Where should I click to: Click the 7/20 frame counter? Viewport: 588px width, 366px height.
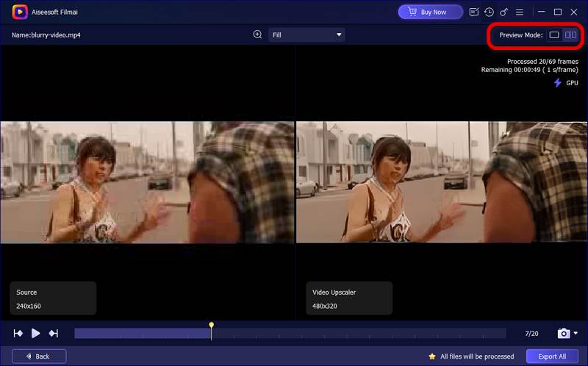pos(531,334)
